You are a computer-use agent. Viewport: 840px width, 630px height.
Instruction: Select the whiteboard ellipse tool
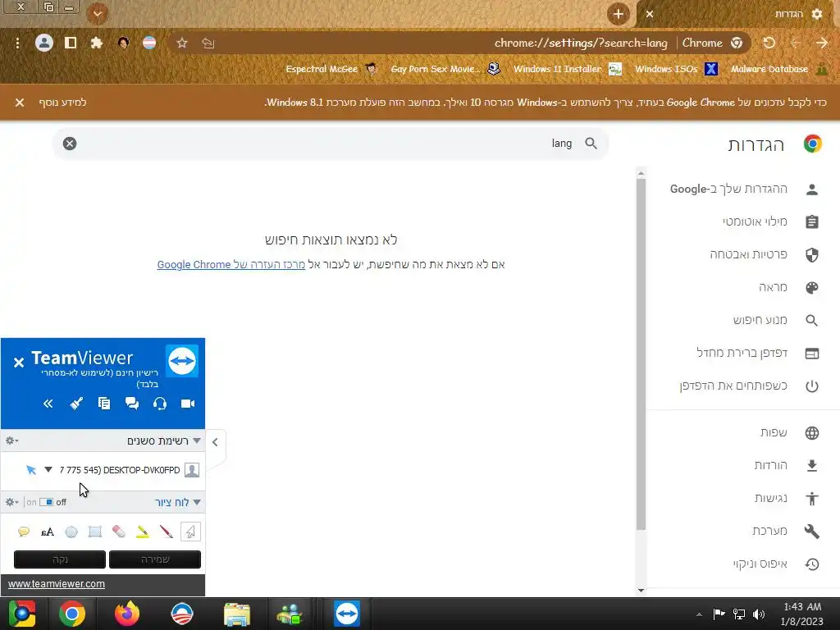pos(71,532)
